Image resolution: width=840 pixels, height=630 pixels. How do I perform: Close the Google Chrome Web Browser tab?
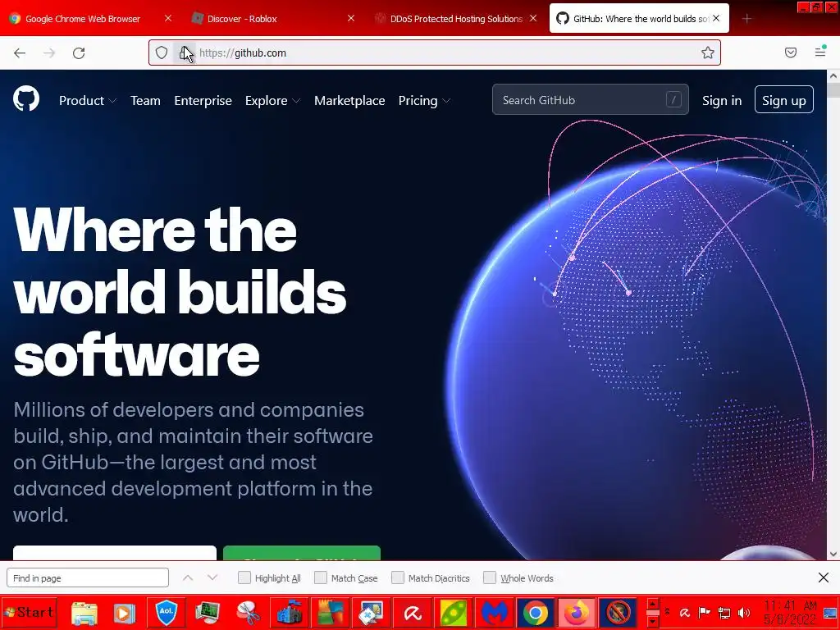click(x=167, y=18)
